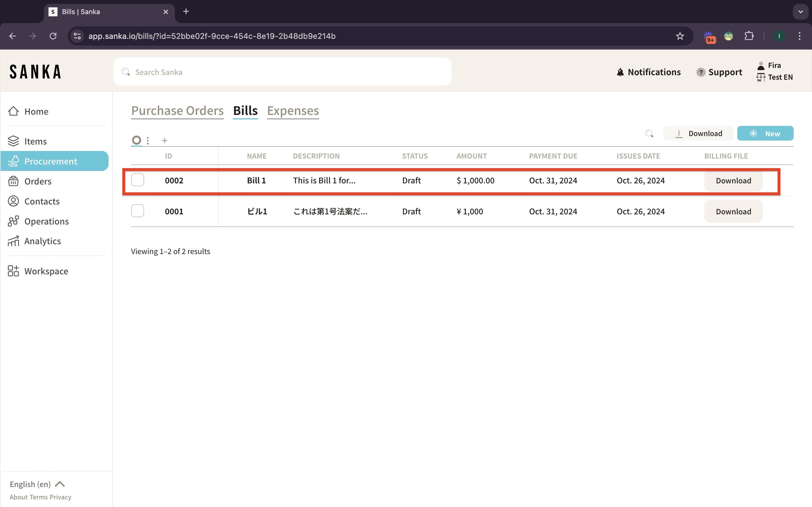Add a new view with plus icon
This screenshot has height=507, width=812.
click(164, 141)
